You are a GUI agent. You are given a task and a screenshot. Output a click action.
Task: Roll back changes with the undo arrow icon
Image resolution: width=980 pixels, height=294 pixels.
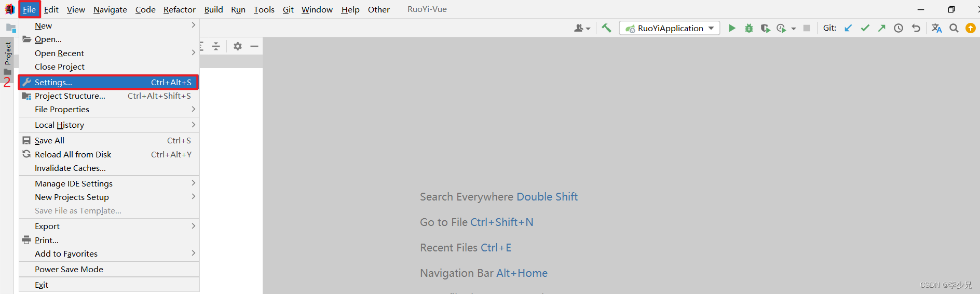[916, 28]
